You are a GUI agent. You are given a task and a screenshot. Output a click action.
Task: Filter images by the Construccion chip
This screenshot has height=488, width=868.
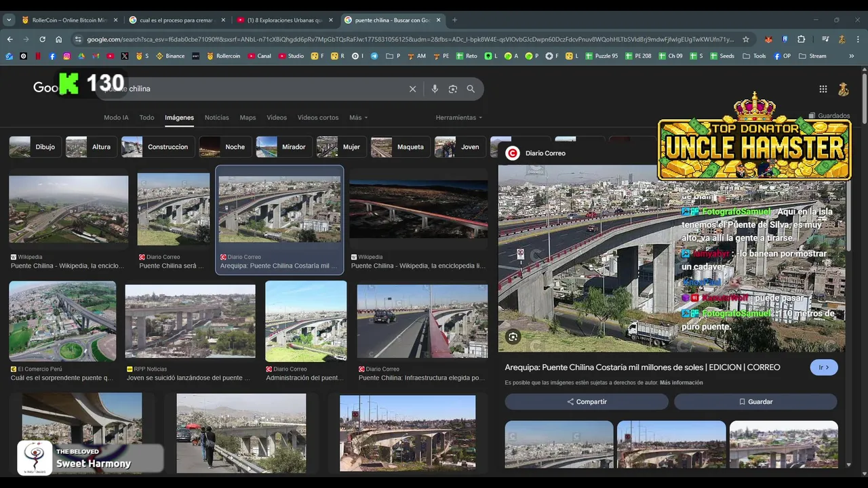click(158, 147)
